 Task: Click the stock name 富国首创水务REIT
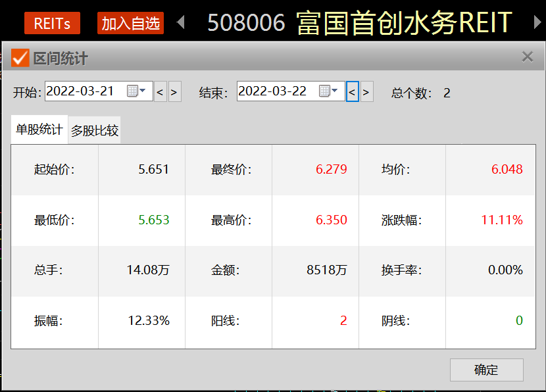point(405,23)
